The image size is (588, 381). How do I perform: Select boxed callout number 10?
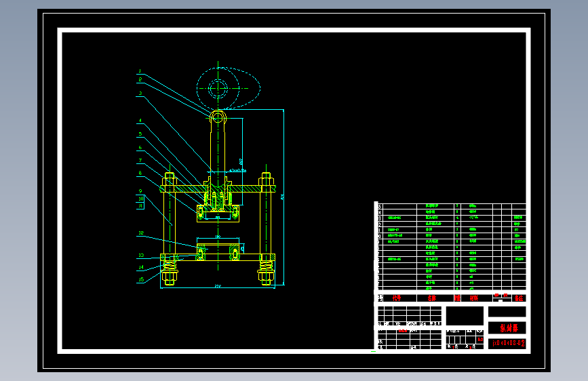click(140, 199)
